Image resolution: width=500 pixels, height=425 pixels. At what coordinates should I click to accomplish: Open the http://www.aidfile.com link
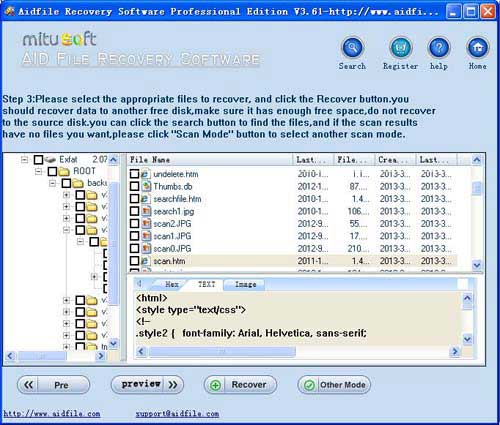[x=52, y=414]
